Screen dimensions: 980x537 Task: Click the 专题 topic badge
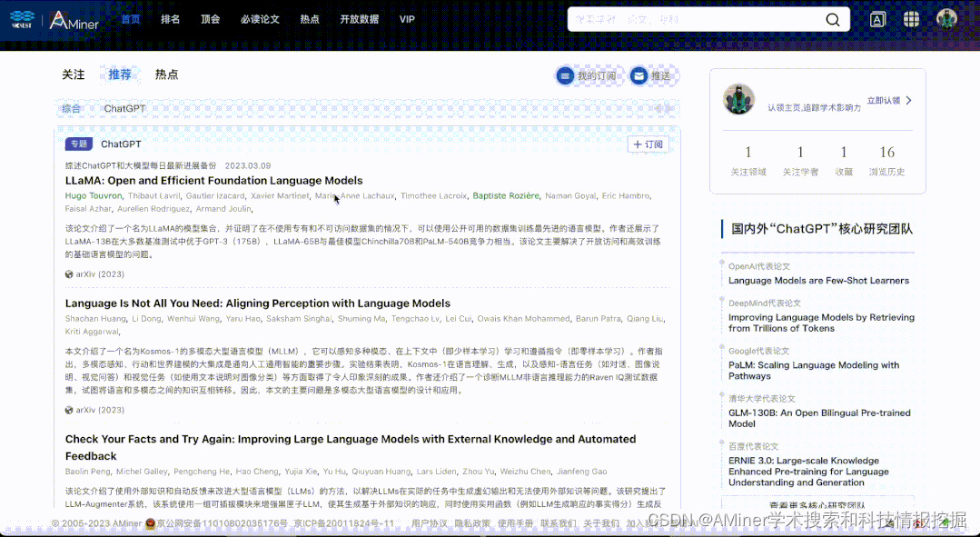pyautogui.click(x=79, y=144)
